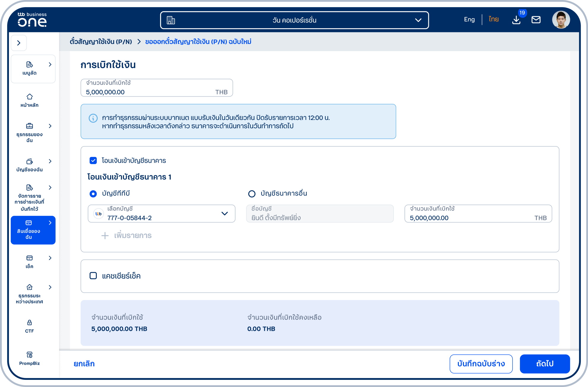Screen dimensions: 588x387
Task: Click the user profile avatar
Action: [561, 20]
